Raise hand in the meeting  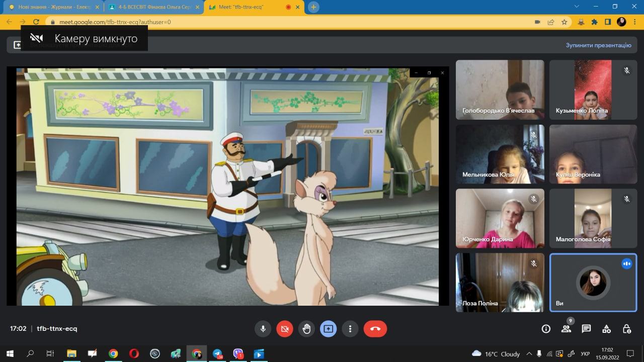coord(306,329)
